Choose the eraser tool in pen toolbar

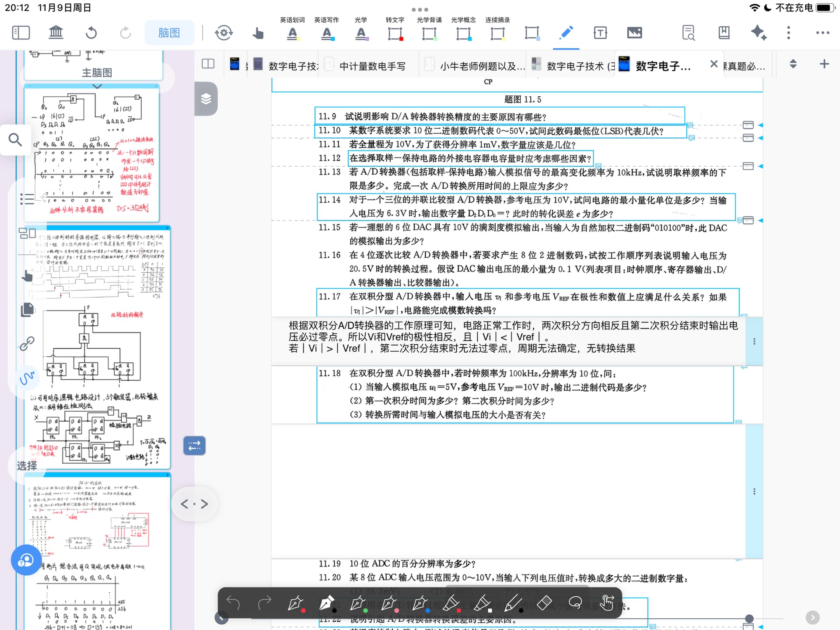click(544, 603)
